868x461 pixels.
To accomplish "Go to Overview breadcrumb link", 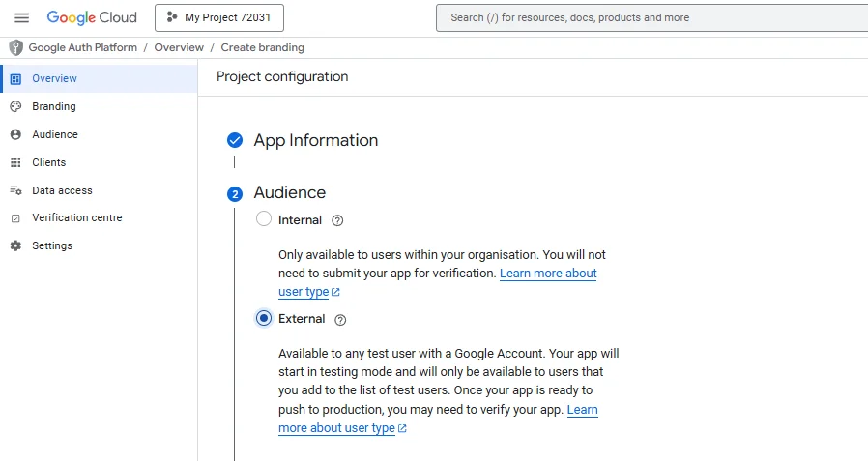I will tap(179, 47).
